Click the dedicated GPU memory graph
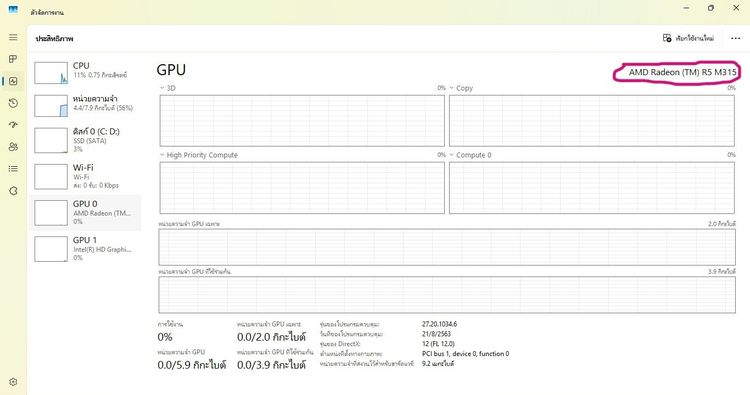750x395 pixels. 447,247
